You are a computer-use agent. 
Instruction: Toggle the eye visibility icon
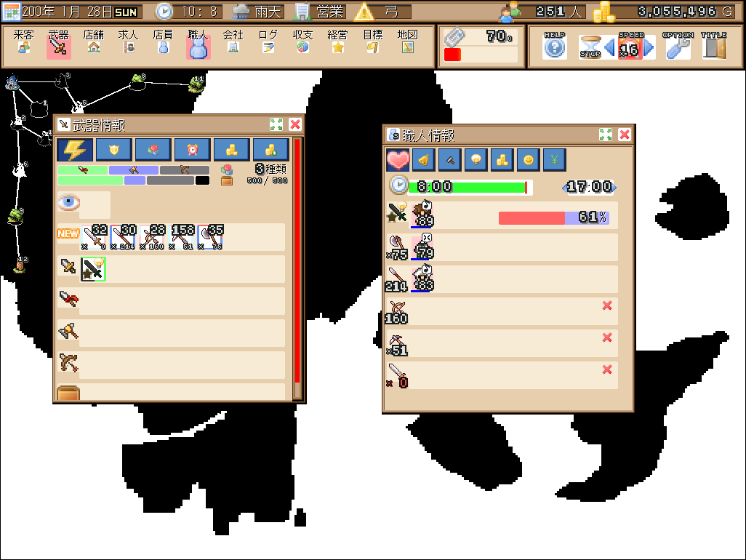point(68,203)
